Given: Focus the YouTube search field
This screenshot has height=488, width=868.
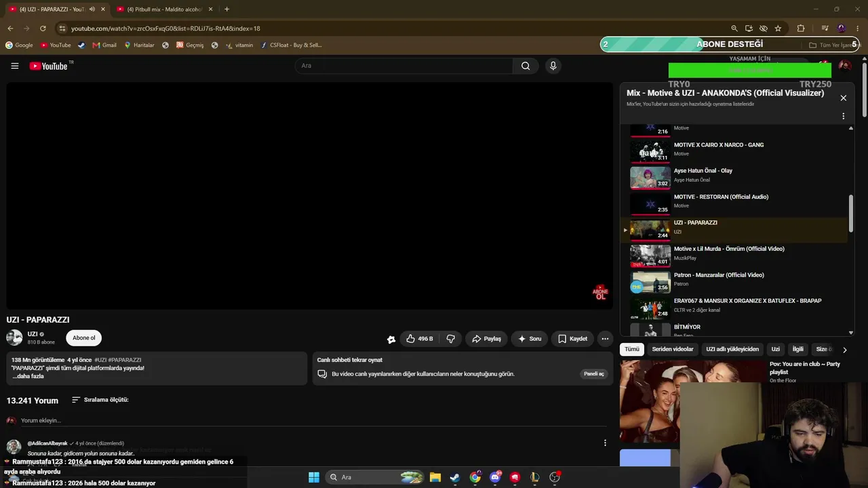Looking at the screenshot, I should [x=403, y=66].
